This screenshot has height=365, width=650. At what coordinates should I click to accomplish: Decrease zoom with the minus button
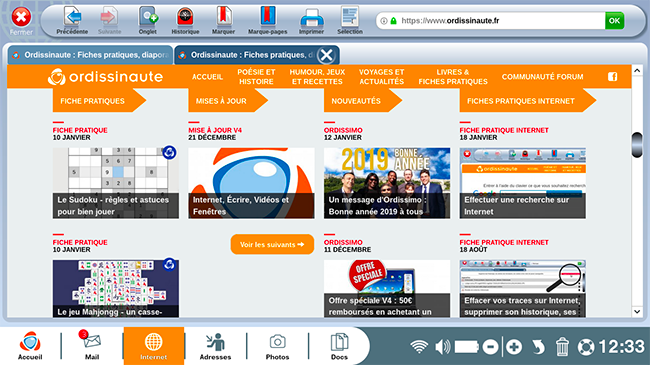[490, 346]
